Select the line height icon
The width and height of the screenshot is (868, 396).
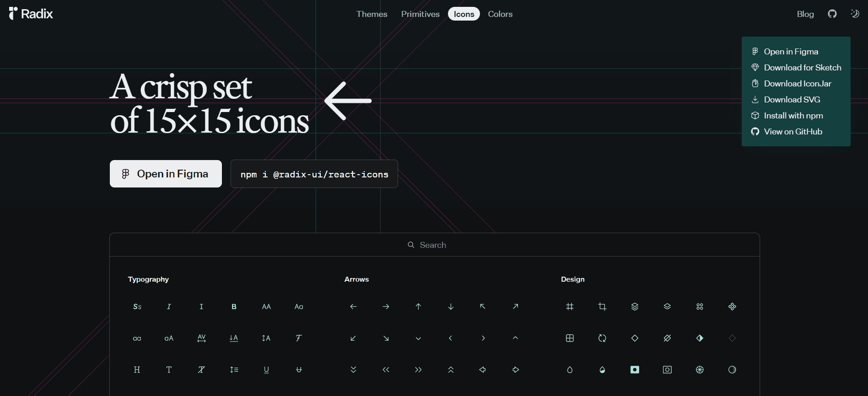click(x=234, y=369)
